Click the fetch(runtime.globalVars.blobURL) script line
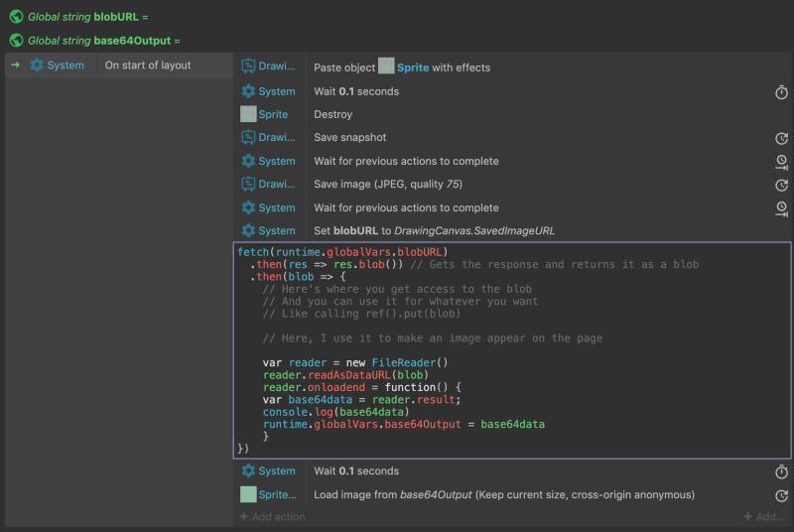 click(342, 251)
